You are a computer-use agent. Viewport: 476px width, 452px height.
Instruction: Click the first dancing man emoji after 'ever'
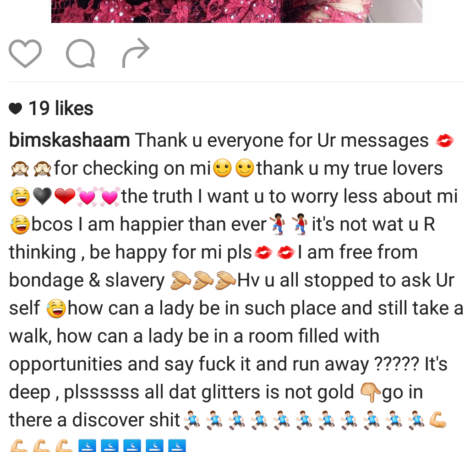pyautogui.click(x=278, y=224)
